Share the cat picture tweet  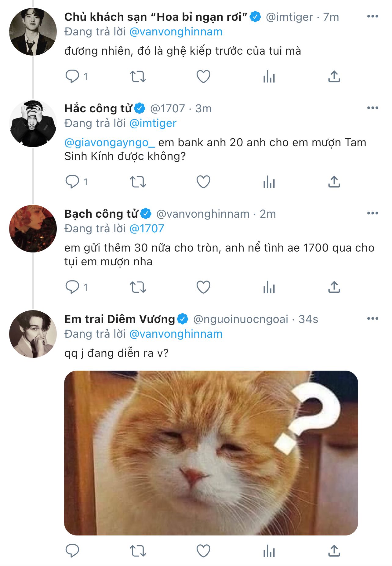pyautogui.click(x=334, y=551)
